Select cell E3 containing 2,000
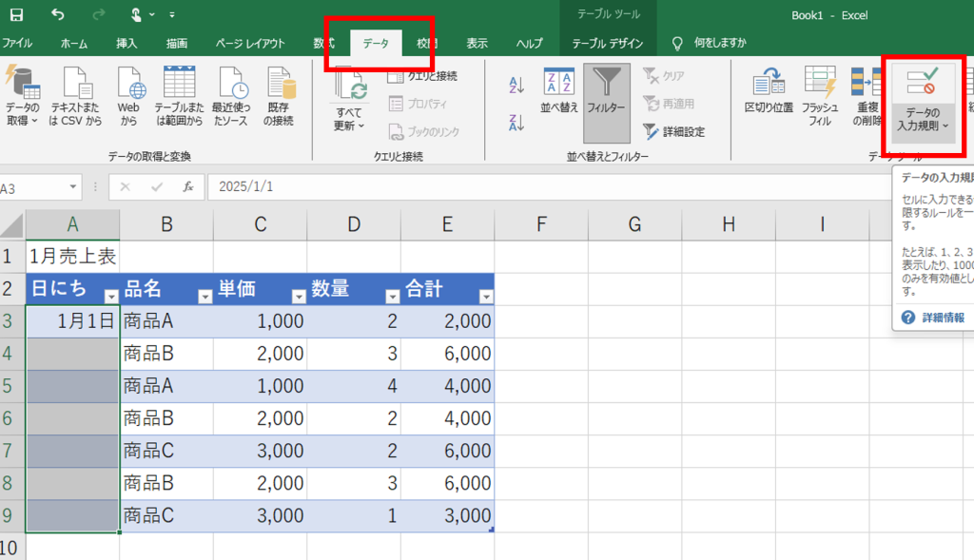The height and width of the screenshot is (560, 974). [447, 321]
